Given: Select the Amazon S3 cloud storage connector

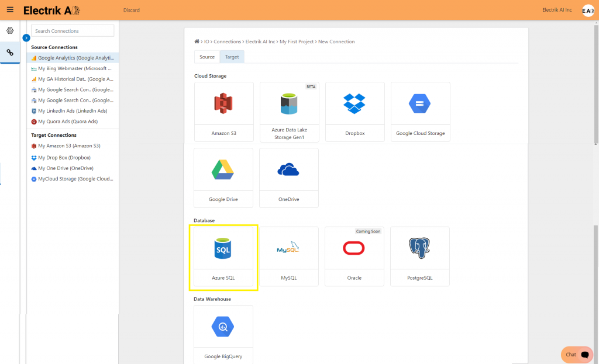Looking at the screenshot, I should coord(223,111).
